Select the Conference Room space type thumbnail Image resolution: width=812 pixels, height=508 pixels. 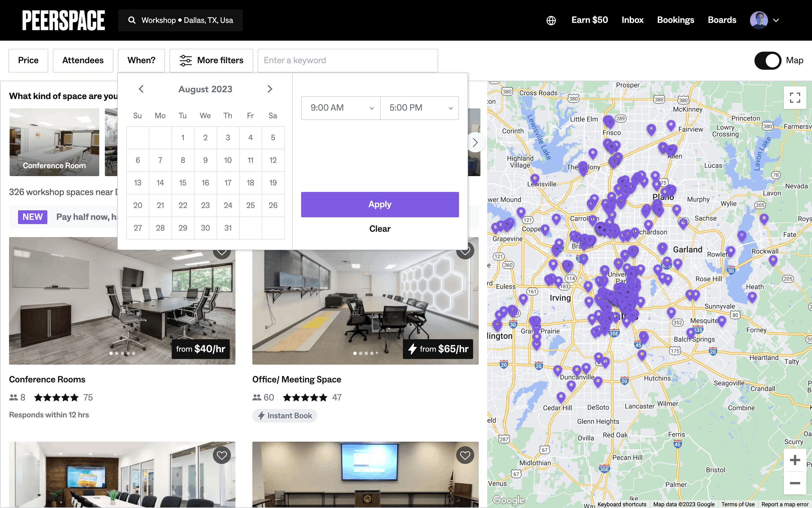point(54,142)
